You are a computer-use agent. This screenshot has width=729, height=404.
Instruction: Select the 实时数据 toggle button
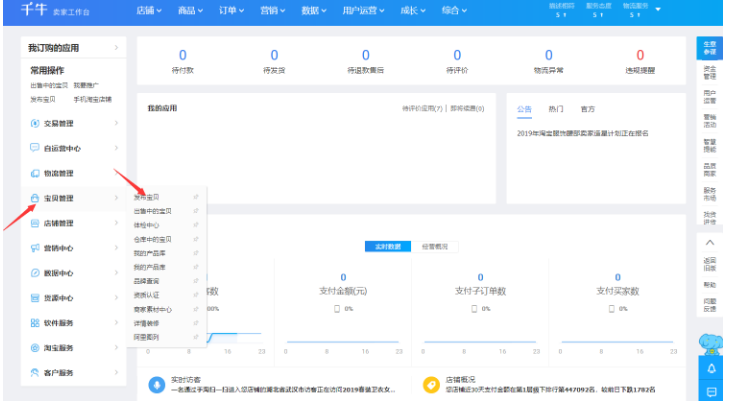coord(388,246)
